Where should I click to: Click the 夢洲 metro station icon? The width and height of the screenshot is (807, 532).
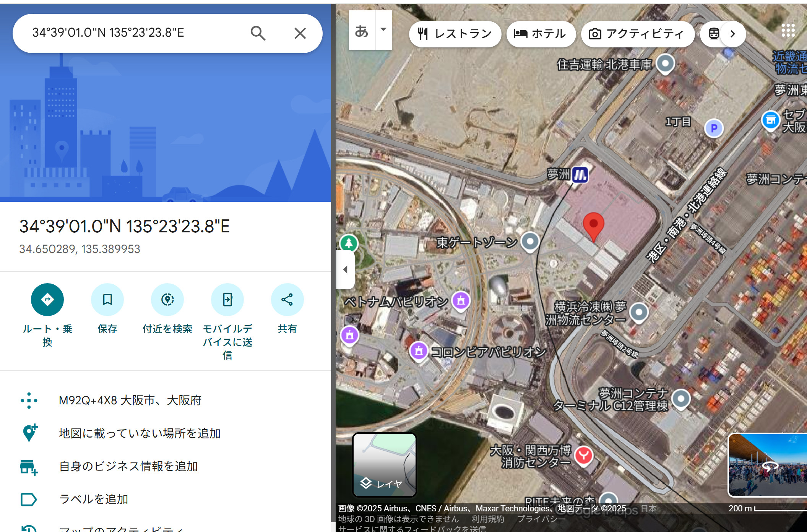point(580,175)
